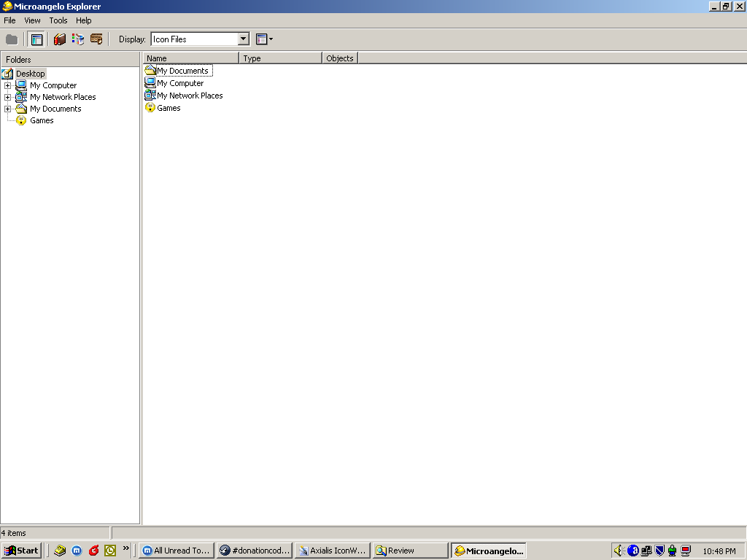747x560 pixels.
Task: Select My Network Places in file list
Action: 190,96
